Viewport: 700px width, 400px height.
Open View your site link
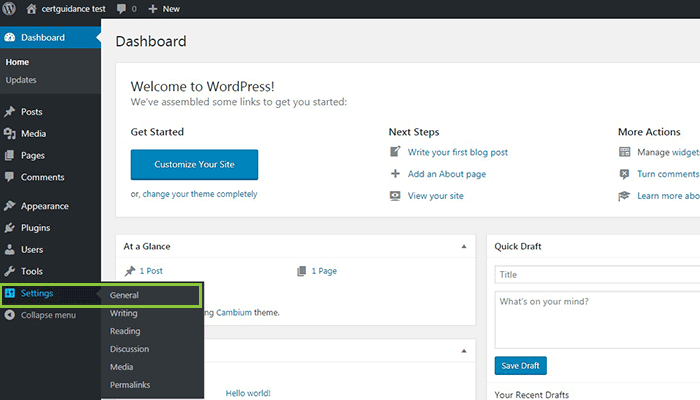436,196
